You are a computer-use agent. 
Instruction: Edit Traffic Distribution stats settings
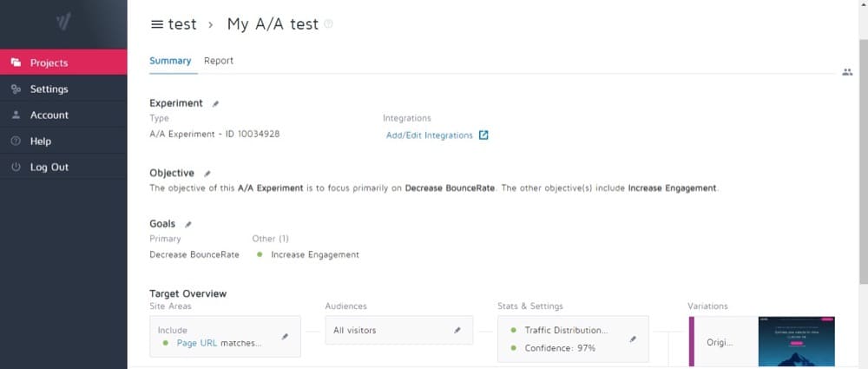[x=633, y=339]
